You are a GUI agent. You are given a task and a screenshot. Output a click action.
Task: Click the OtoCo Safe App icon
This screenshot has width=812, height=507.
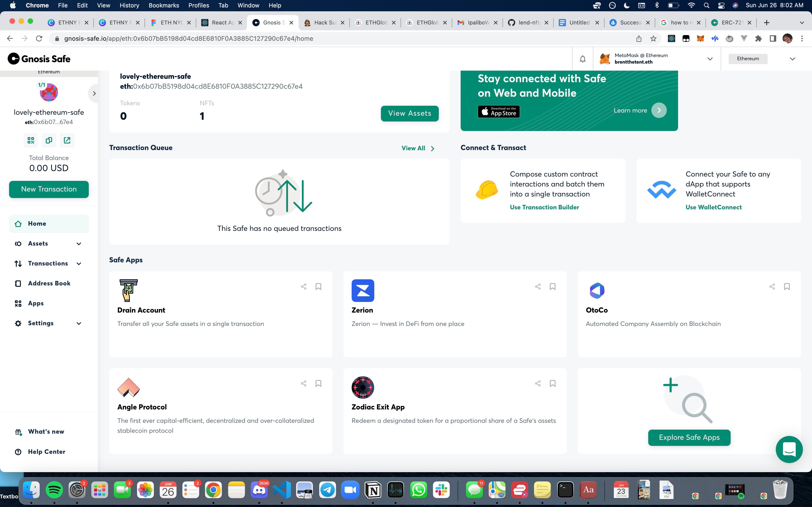coord(597,291)
